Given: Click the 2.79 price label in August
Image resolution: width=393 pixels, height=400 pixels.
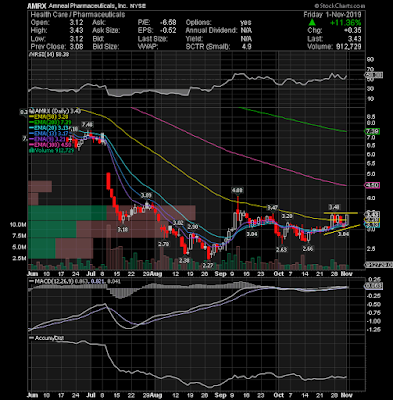Looking at the screenshot, I should pos(164,244).
